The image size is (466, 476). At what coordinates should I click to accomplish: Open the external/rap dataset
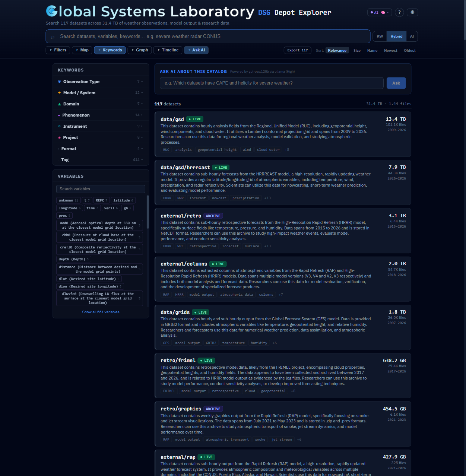coord(178,457)
